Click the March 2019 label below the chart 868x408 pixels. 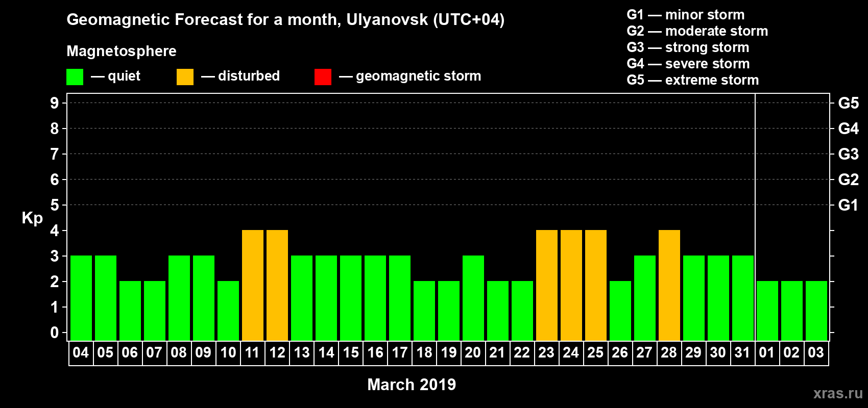pyautogui.click(x=412, y=385)
